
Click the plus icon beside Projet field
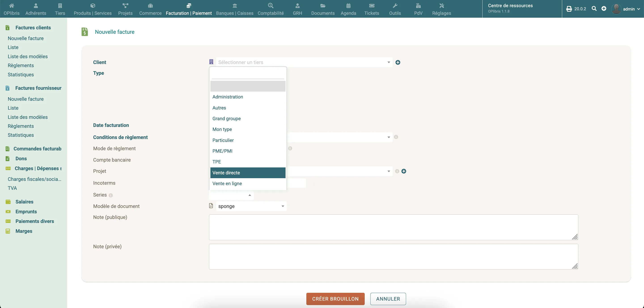[404, 171]
